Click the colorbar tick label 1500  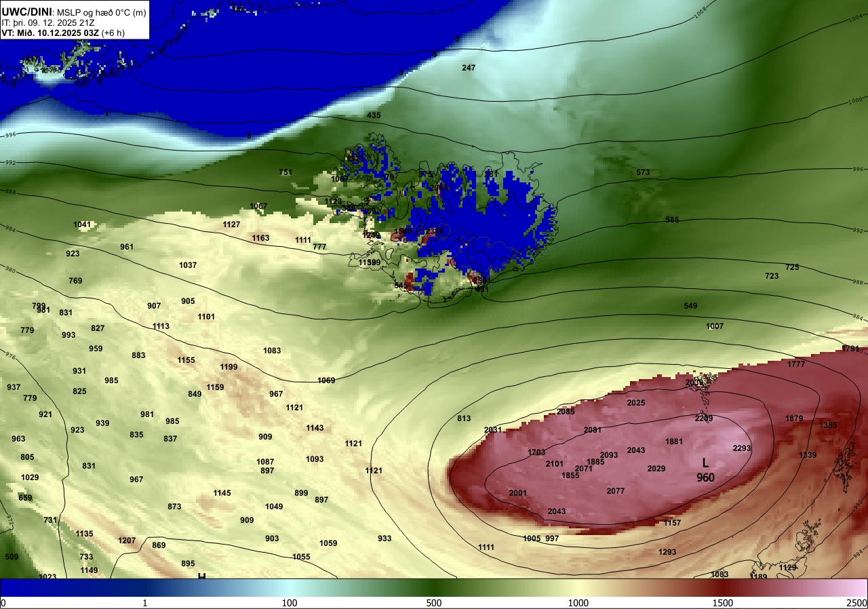pos(723,603)
